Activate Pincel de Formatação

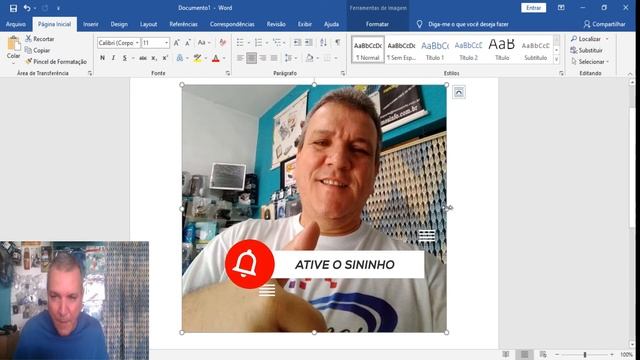pos(56,62)
